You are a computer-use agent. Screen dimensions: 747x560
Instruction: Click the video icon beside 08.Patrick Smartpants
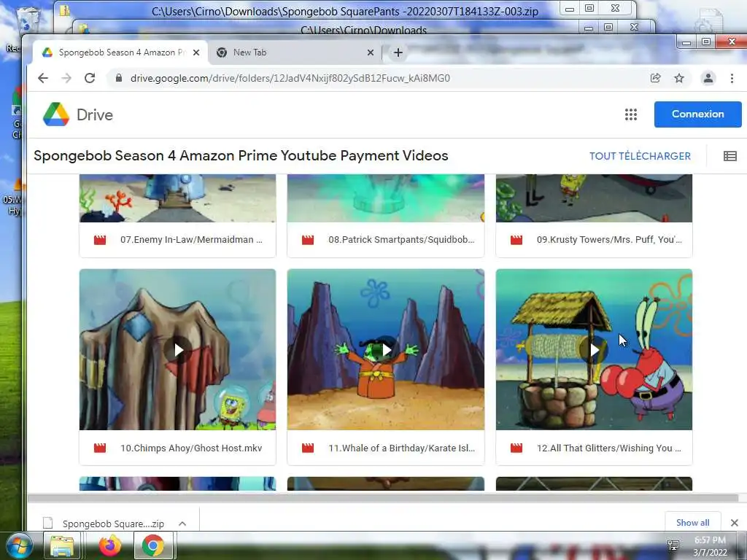point(308,239)
